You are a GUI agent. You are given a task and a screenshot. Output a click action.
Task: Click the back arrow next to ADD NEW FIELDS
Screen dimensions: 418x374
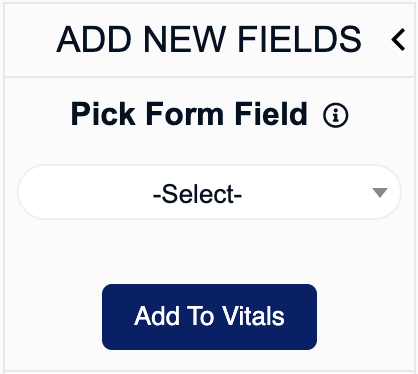398,40
